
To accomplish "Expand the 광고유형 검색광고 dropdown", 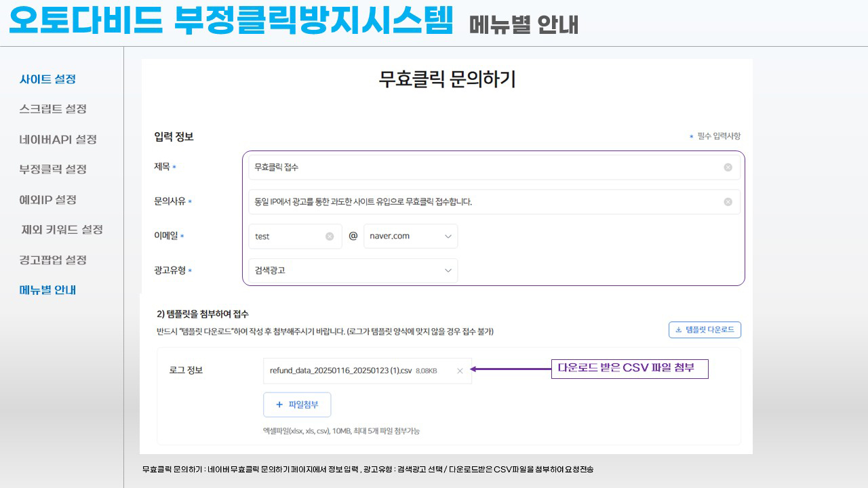I will [353, 270].
